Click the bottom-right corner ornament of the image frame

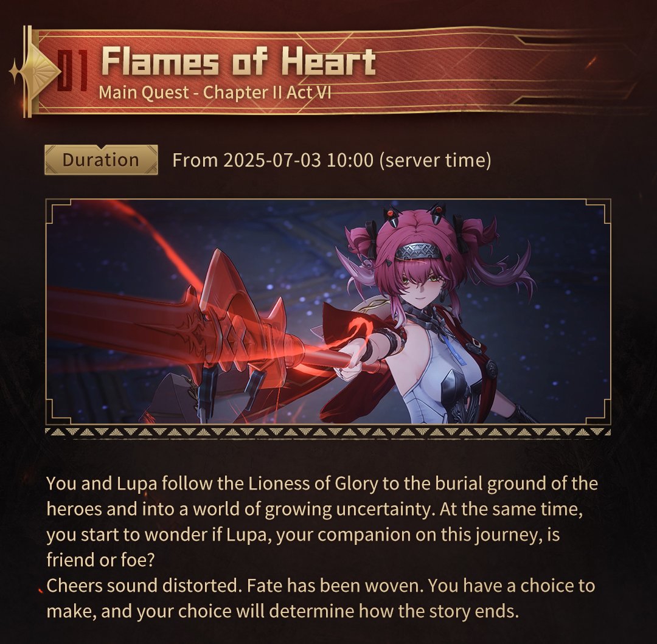[x=598, y=412]
